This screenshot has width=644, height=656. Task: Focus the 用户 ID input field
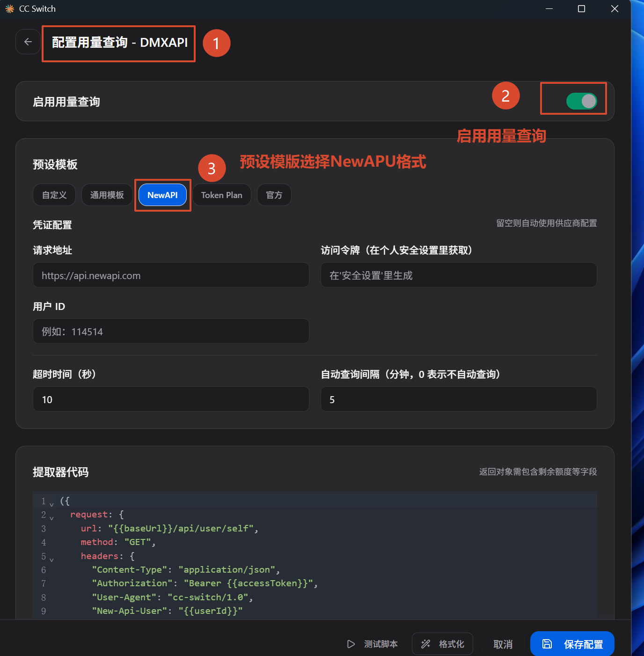click(x=171, y=331)
